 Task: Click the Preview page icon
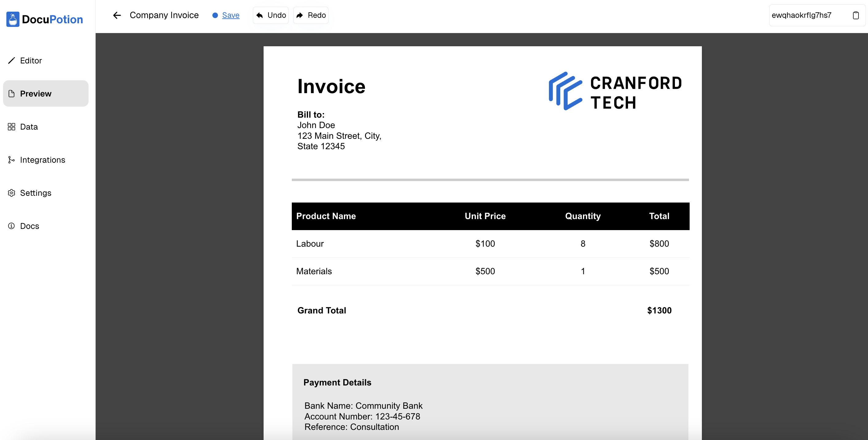tap(11, 94)
